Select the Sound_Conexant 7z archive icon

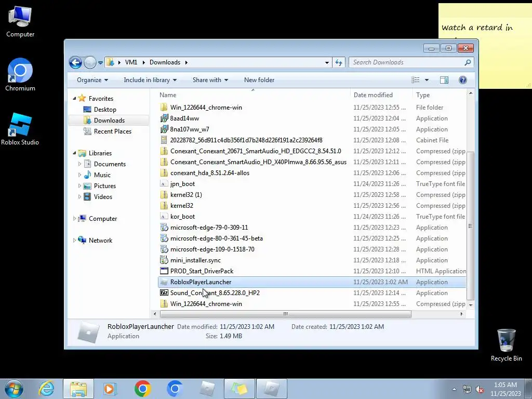164,293
